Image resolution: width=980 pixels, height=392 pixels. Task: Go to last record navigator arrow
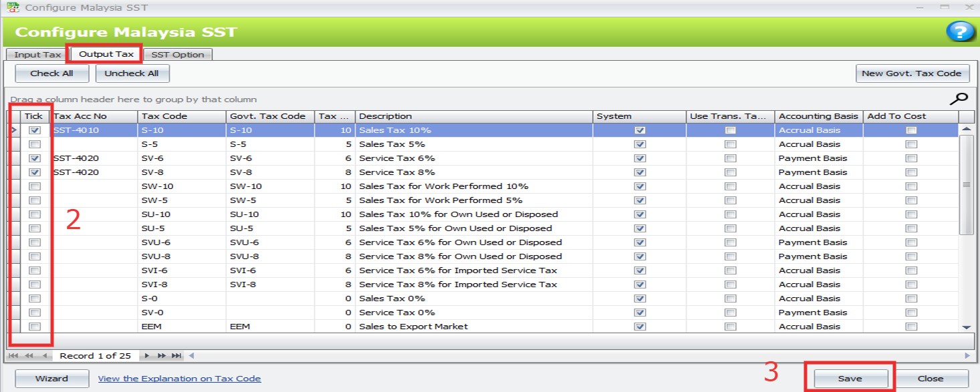[x=176, y=356]
